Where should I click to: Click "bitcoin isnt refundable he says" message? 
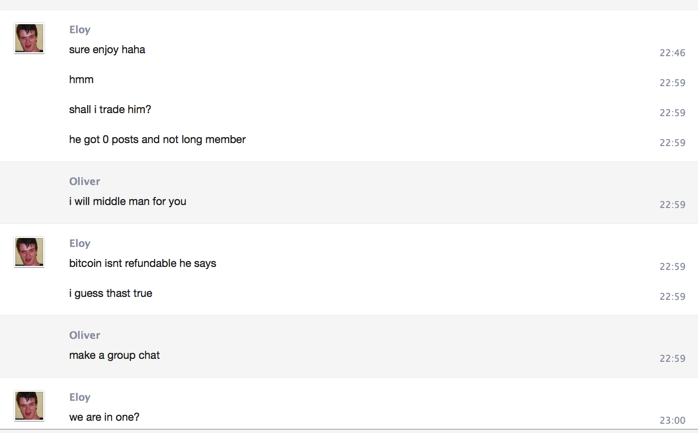point(142,264)
